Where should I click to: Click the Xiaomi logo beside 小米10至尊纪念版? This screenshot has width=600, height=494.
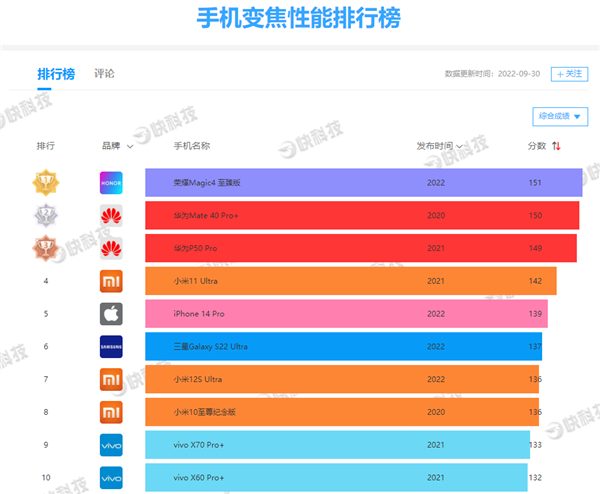(111, 412)
